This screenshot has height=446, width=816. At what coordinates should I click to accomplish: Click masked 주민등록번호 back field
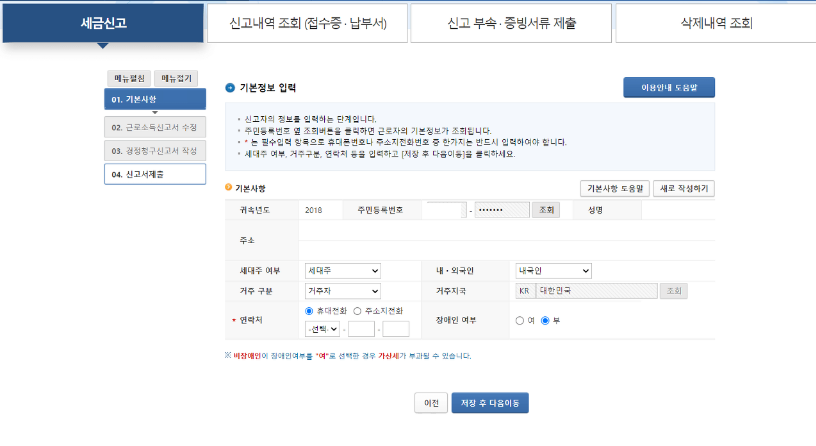tap(502, 210)
